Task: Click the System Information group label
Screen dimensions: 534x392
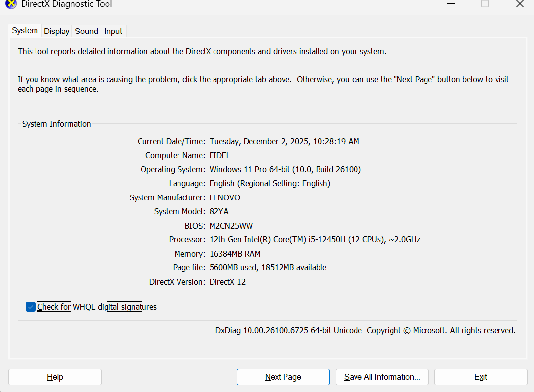Action: point(56,124)
